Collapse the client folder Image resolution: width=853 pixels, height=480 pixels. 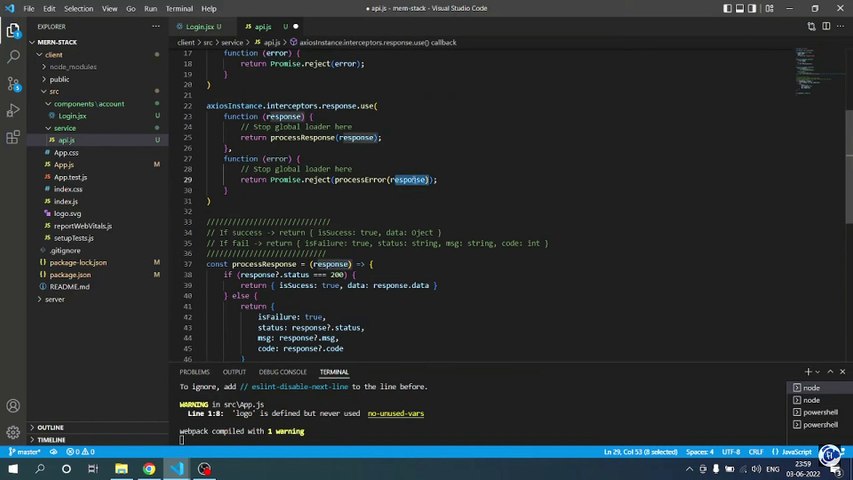point(53,54)
